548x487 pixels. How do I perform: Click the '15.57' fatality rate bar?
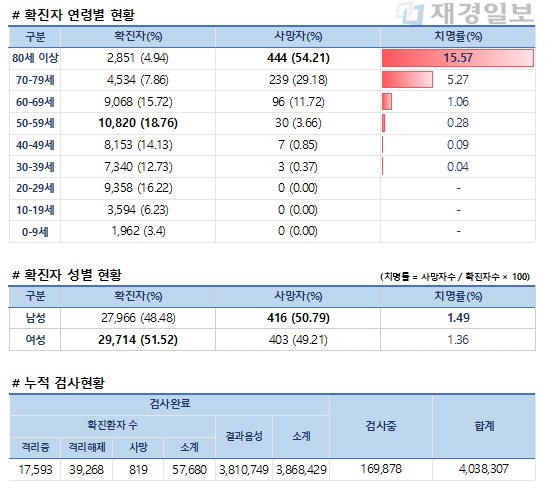(x=458, y=58)
